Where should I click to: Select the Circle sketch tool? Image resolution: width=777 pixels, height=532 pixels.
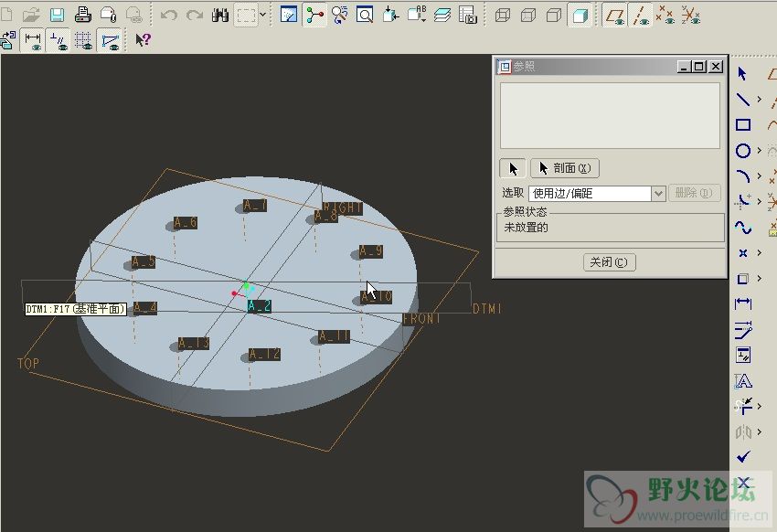click(x=743, y=151)
